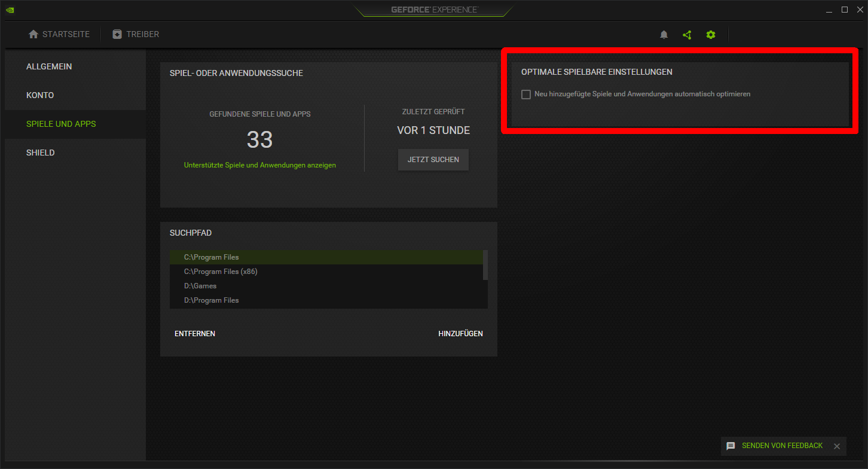
Task: Click the Senden von Feedback link
Action: [782, 446]
